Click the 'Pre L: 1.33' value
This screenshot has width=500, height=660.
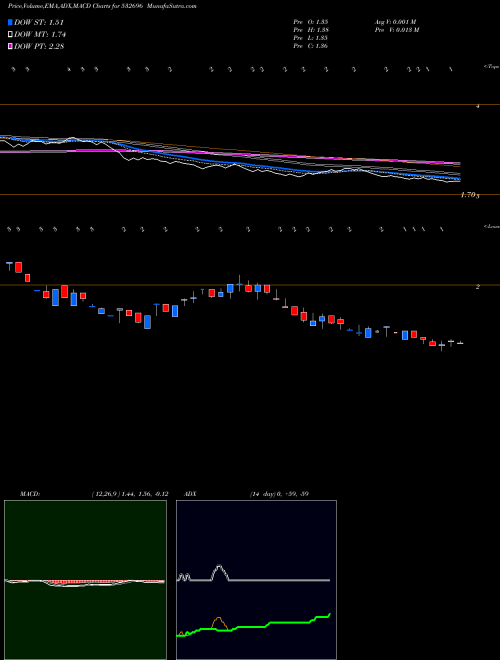(311, 38)
